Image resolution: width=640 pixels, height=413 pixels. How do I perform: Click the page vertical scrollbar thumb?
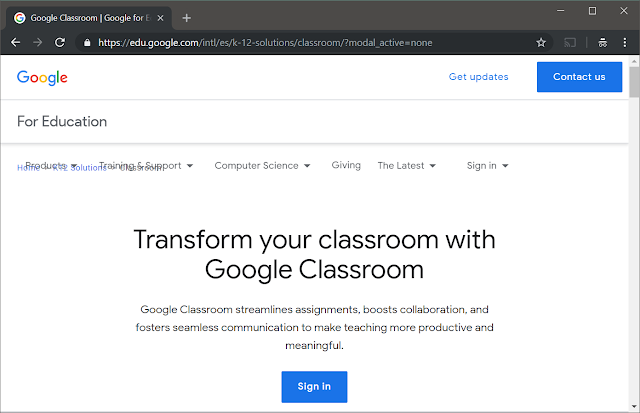634,82
